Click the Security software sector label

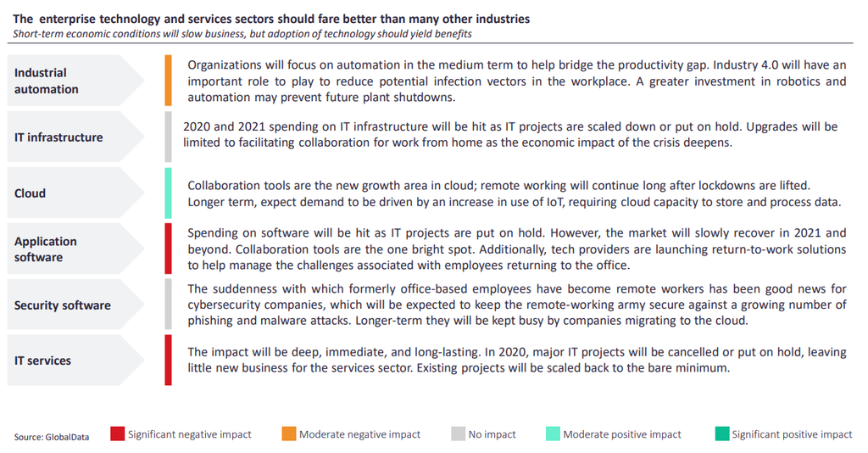click(x=75, y=305)
